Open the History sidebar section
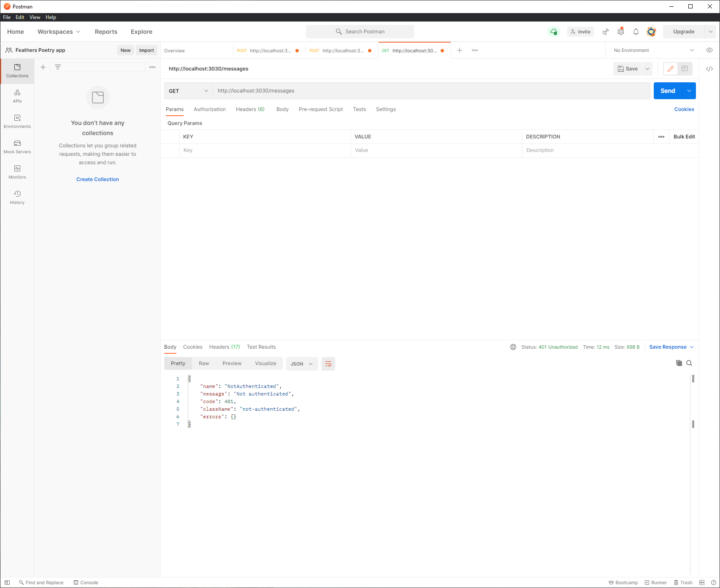The width and height of the screenshot is (720, 588). (x=17, y=198)
